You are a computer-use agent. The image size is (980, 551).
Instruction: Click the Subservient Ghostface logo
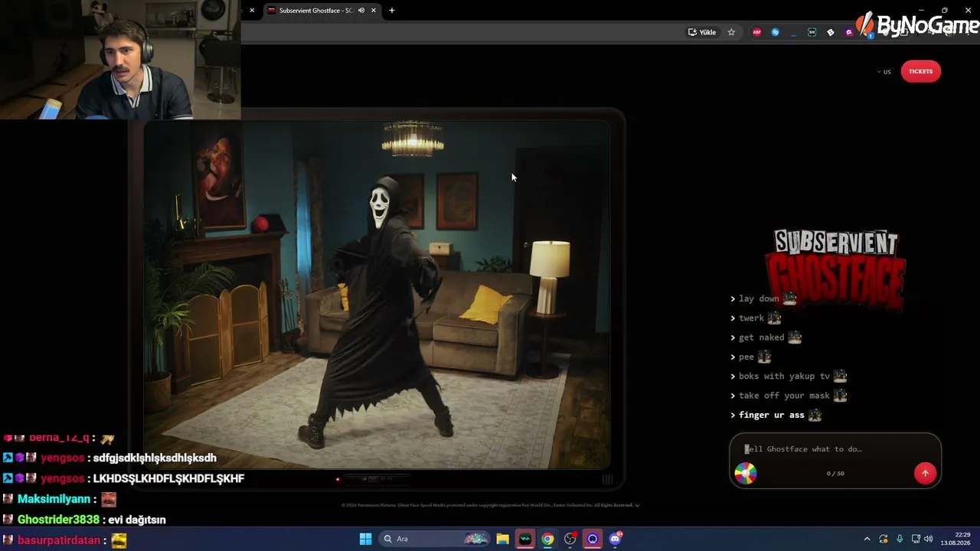point(836,269)
